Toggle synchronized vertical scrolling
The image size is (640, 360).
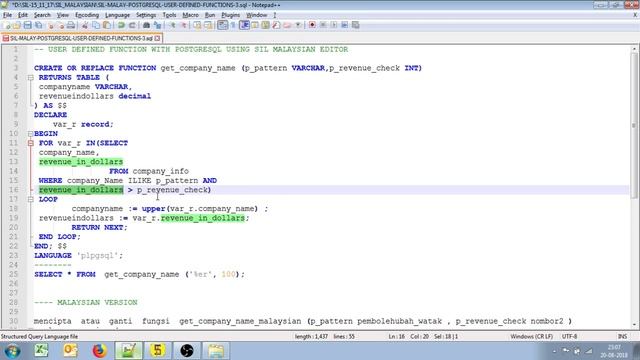(198, 25)
